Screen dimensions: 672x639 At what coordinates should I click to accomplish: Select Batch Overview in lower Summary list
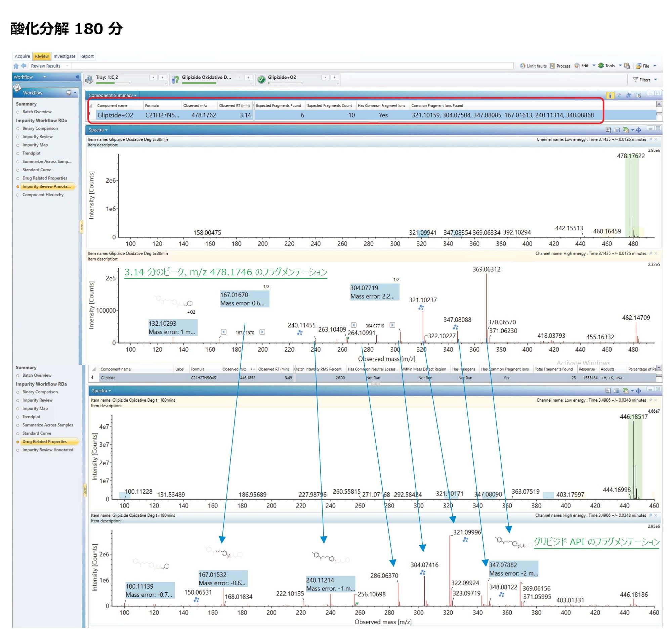(37, 375)
